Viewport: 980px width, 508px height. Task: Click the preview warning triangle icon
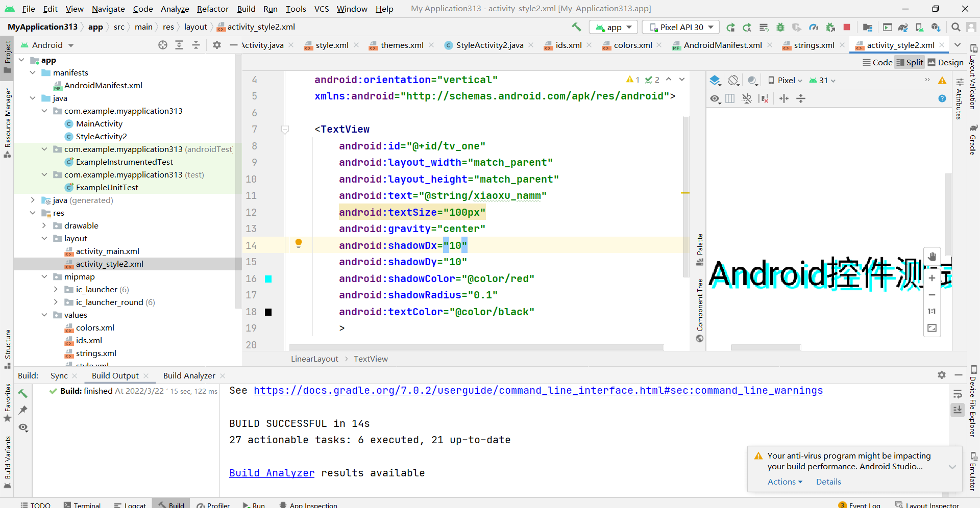click(x=942, y=81)
